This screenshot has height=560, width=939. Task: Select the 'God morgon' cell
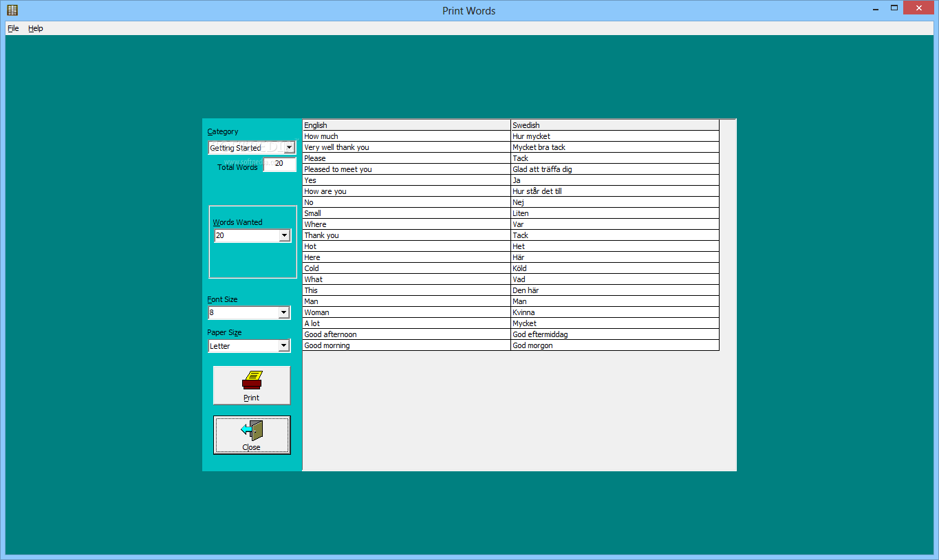pyautogui.click(x=615, y=345)
